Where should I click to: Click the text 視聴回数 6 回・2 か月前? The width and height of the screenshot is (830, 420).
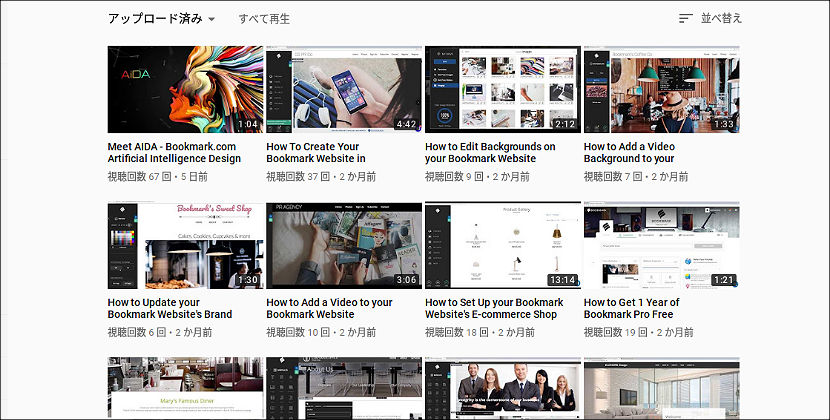(160, 333)
